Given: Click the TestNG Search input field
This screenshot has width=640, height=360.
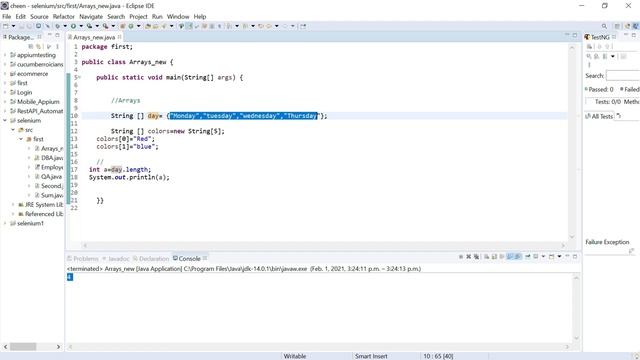Looking at the screenshot, I should click(x=623, y=76).
